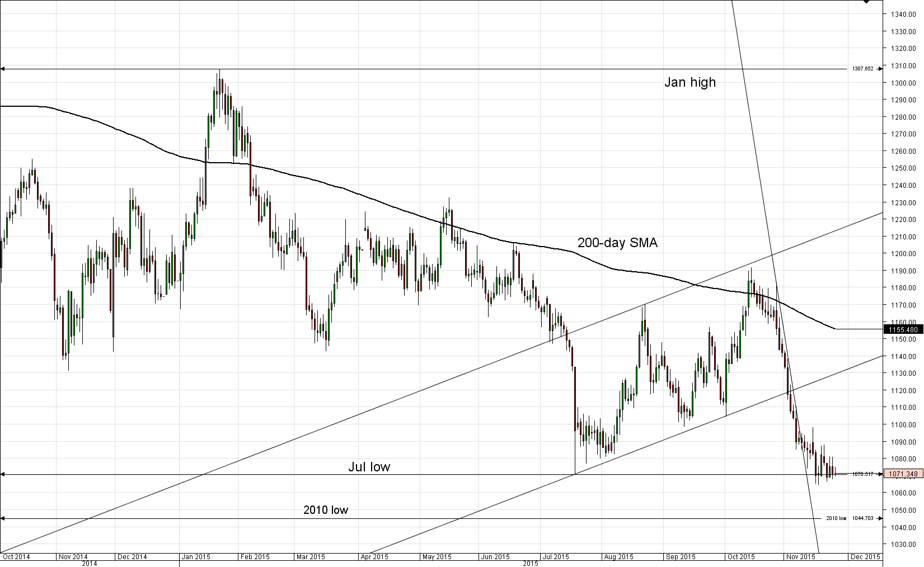Click the 'Nov 2015' date axis label

[x=801, y=556]
